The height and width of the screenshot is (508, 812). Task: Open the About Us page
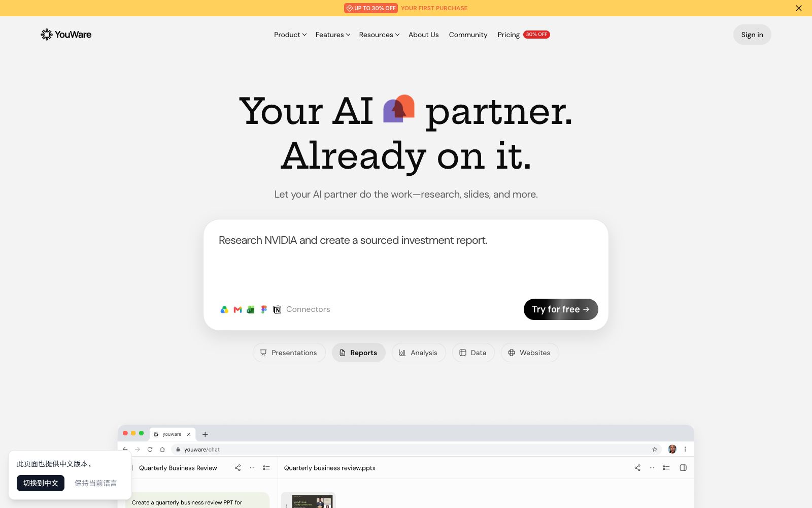(424, 35)
